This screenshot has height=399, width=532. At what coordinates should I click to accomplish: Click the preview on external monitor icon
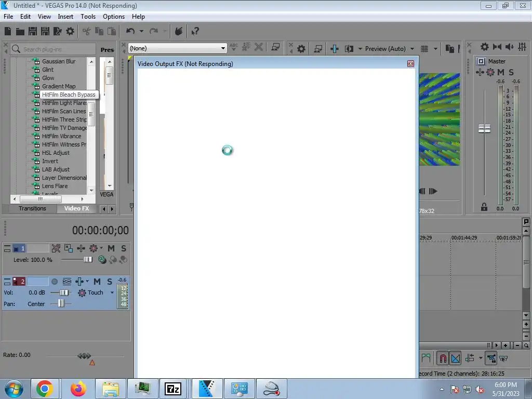pos(318,49)
